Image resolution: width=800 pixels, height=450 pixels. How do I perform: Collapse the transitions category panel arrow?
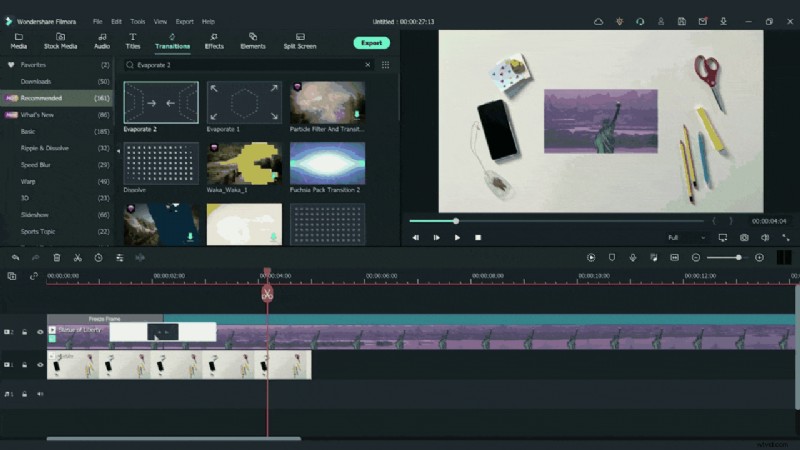(x=118, y=151)
